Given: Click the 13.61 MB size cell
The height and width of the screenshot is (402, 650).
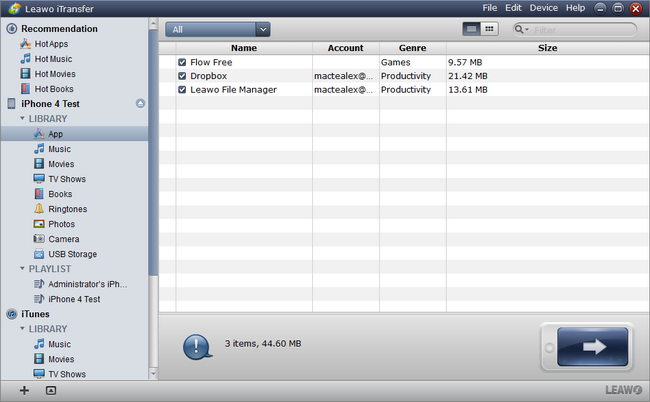Looking at the screenshot, I should coord(468,90).
